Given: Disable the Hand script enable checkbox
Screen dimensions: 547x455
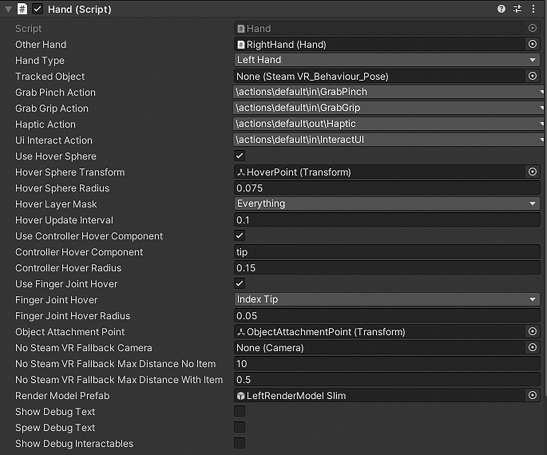Looking at the screenshot, I should point(37,9).
